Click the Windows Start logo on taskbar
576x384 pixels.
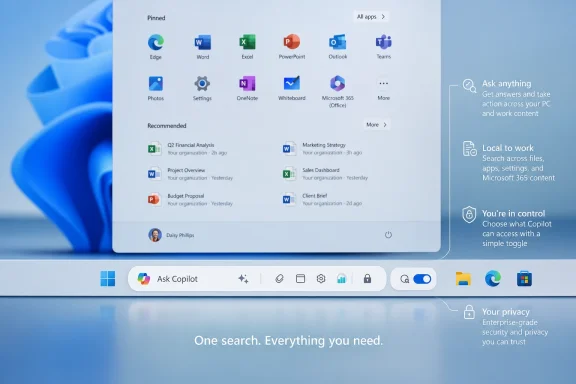(108, 279)
